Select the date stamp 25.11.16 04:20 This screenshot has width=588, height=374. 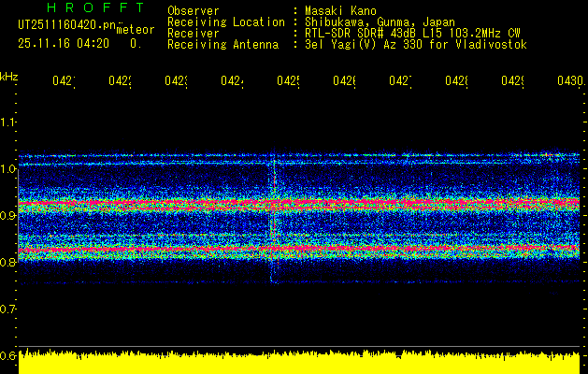(64, 44)
